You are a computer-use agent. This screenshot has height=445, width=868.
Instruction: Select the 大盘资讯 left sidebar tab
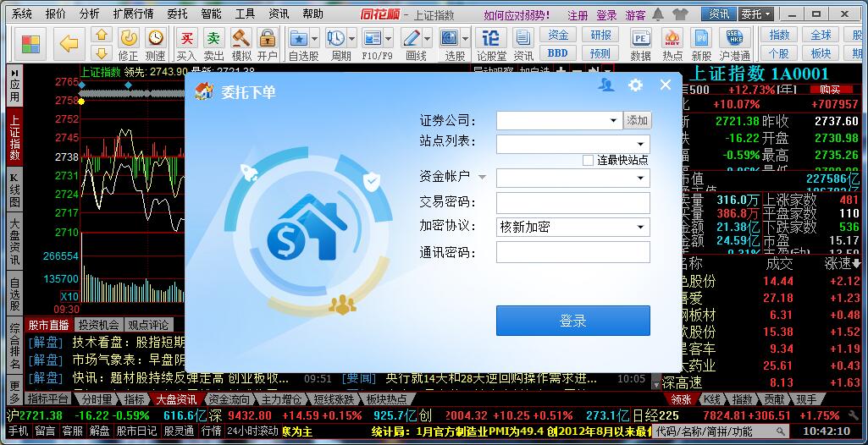[15, 241]
